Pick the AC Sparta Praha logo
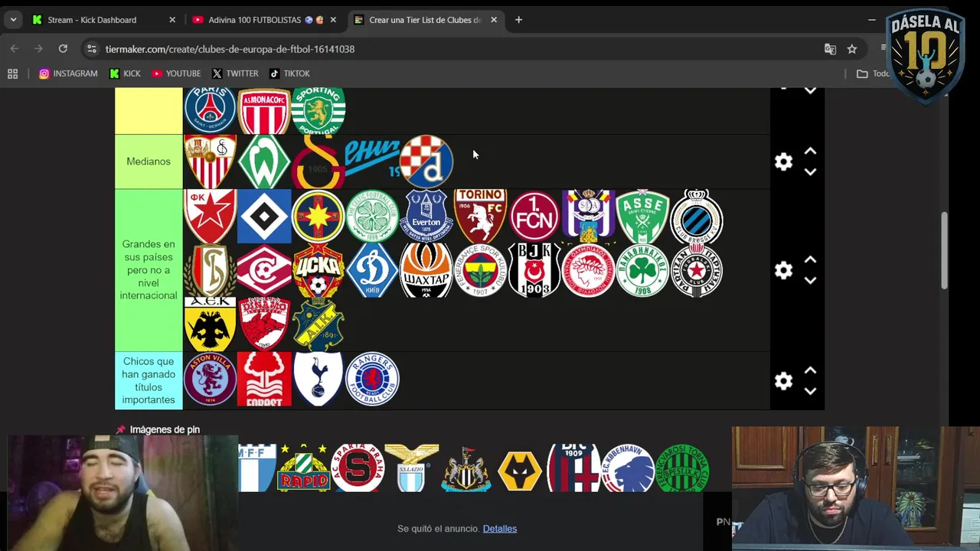Screen dimensions: 980x551 [x=358, y=468]
